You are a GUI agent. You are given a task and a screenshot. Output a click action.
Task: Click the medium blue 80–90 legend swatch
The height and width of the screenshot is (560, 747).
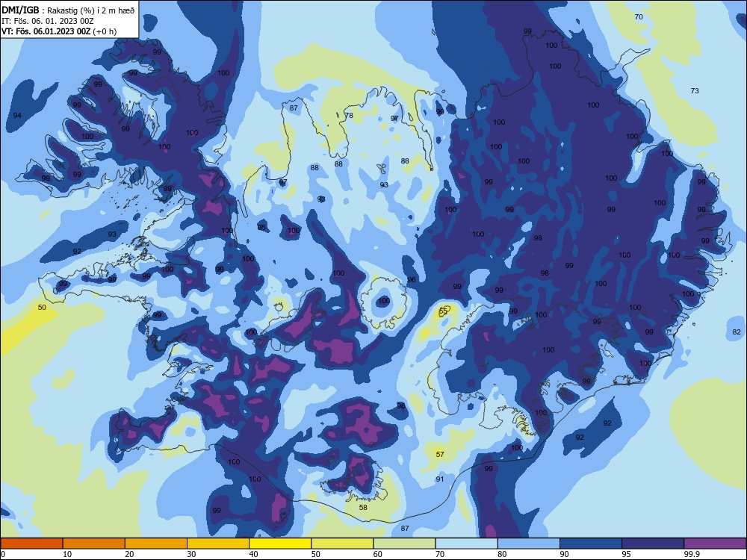coord(528,544)
